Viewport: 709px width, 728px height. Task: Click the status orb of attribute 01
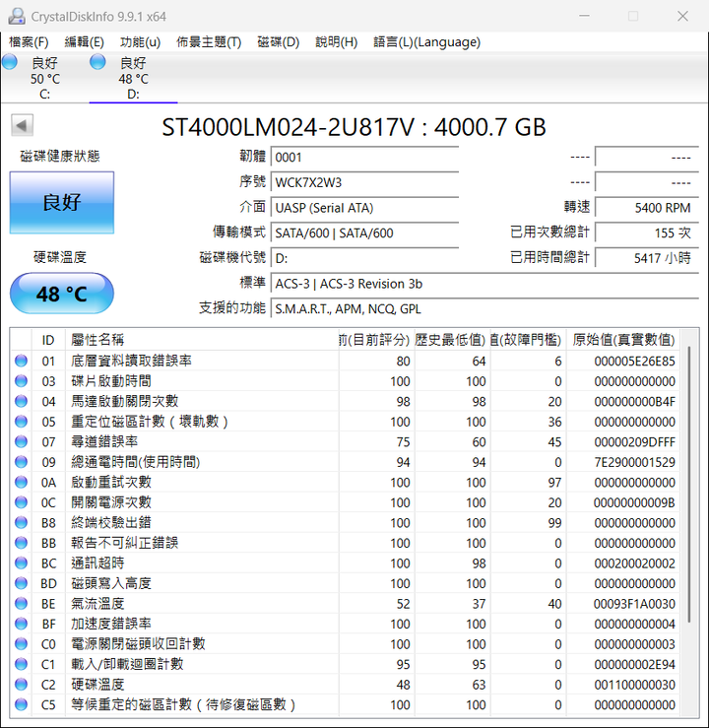21,361
